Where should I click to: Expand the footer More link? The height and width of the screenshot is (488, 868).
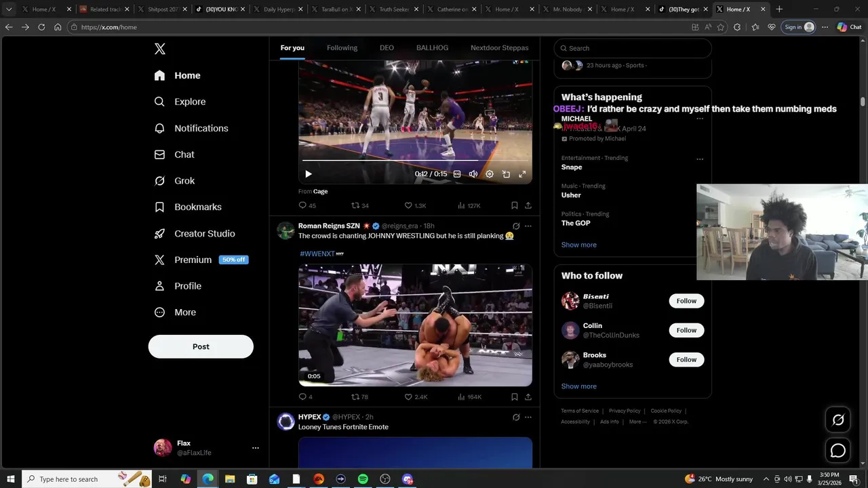click(637, 422)
